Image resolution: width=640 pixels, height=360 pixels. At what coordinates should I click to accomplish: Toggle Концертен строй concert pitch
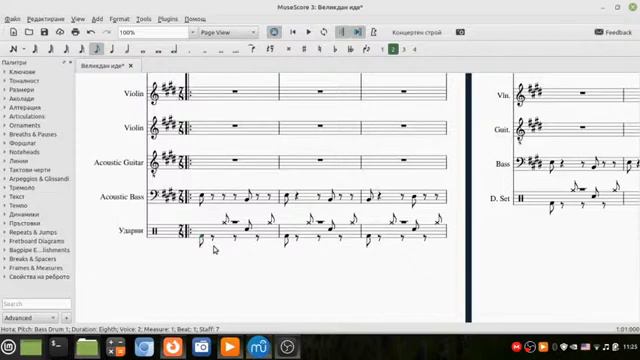coord(417,32)
